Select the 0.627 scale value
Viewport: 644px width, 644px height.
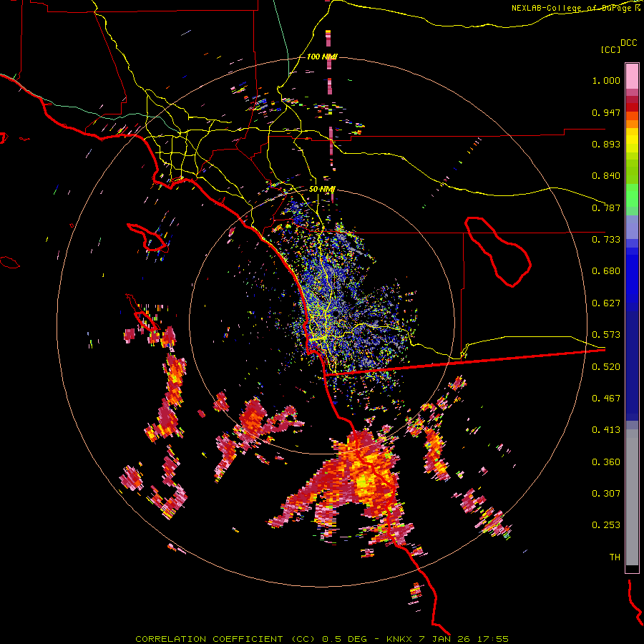coord(606,303)
